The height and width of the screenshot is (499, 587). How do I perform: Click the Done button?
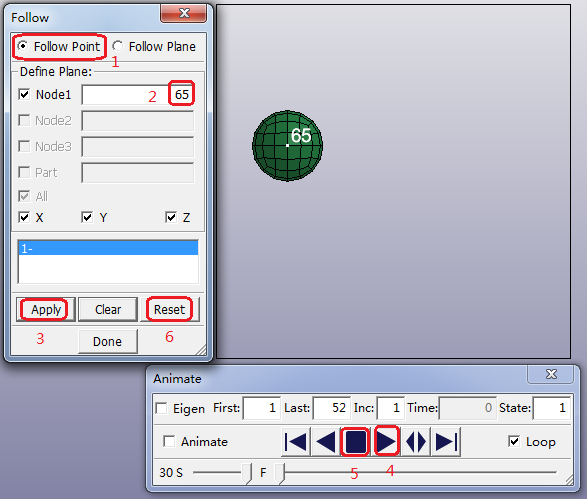point(108,341)
